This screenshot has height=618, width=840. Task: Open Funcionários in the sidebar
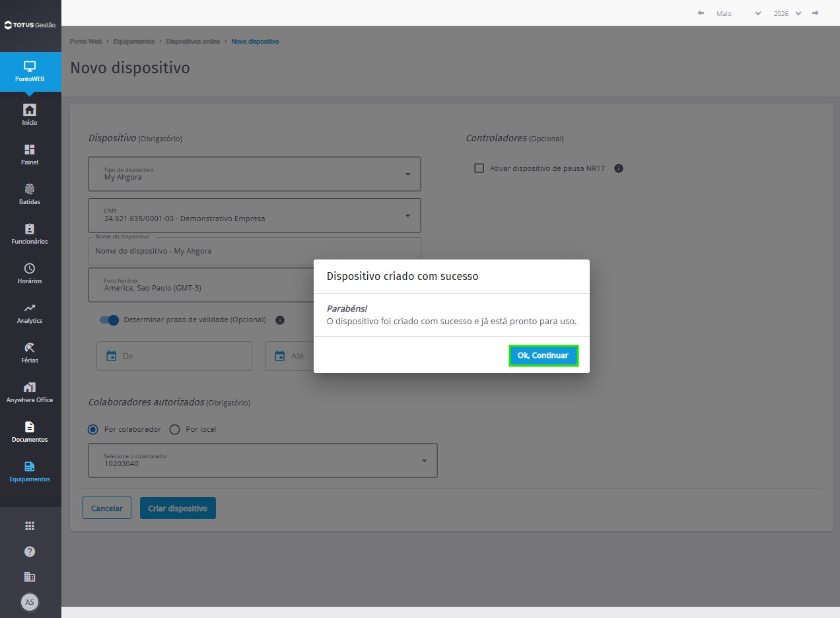(x=30, y=234)
